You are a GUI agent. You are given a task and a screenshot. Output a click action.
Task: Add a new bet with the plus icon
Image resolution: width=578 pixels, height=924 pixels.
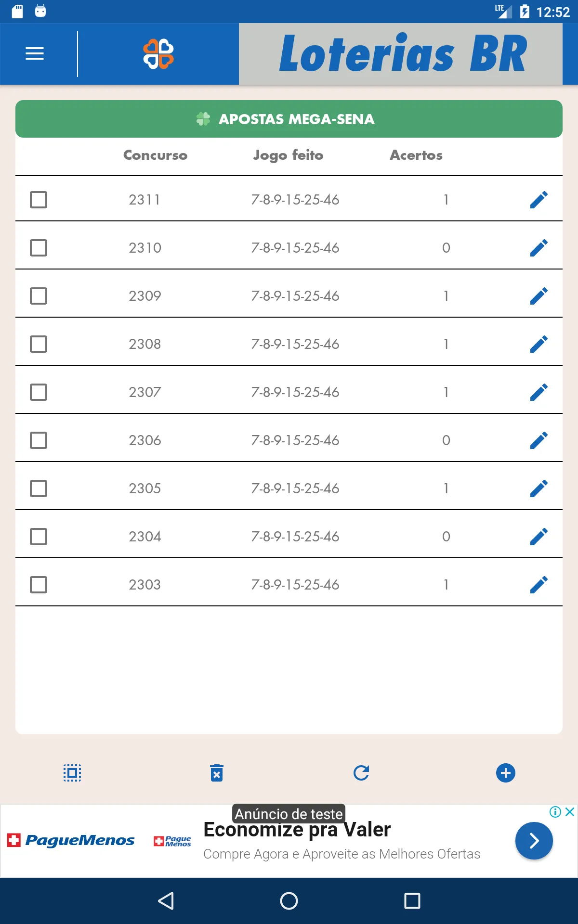[506, 773]
